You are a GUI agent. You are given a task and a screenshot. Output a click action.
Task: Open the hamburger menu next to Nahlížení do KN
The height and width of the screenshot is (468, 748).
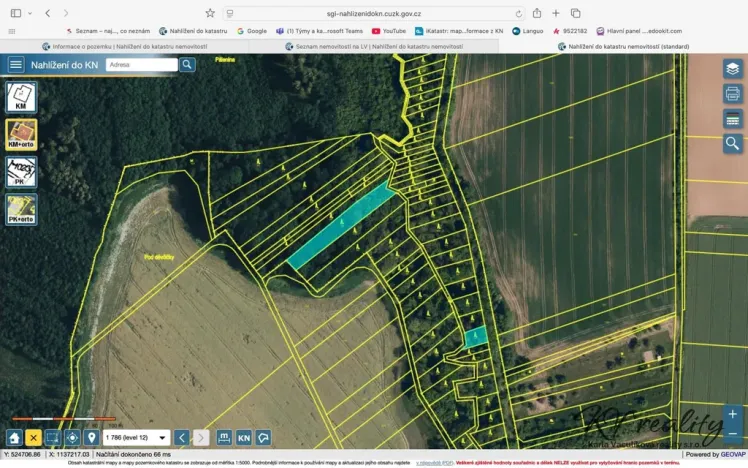[x=16, y=65]
